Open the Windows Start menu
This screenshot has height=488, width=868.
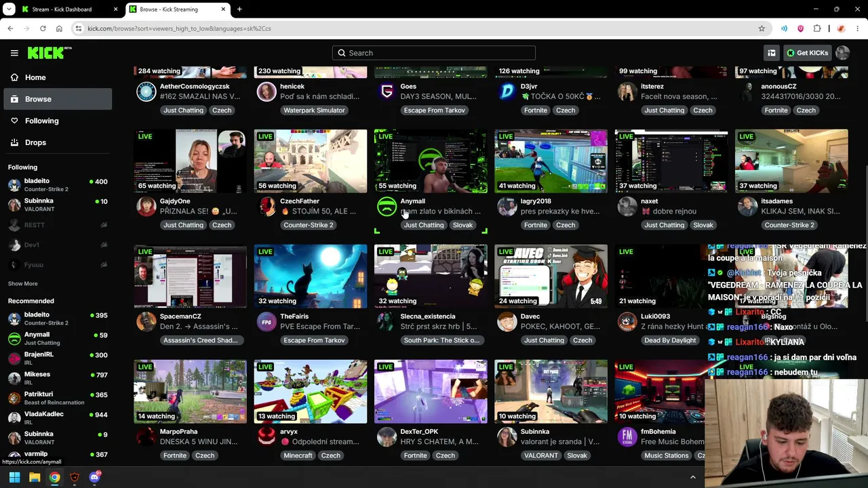tap(14, 477)
